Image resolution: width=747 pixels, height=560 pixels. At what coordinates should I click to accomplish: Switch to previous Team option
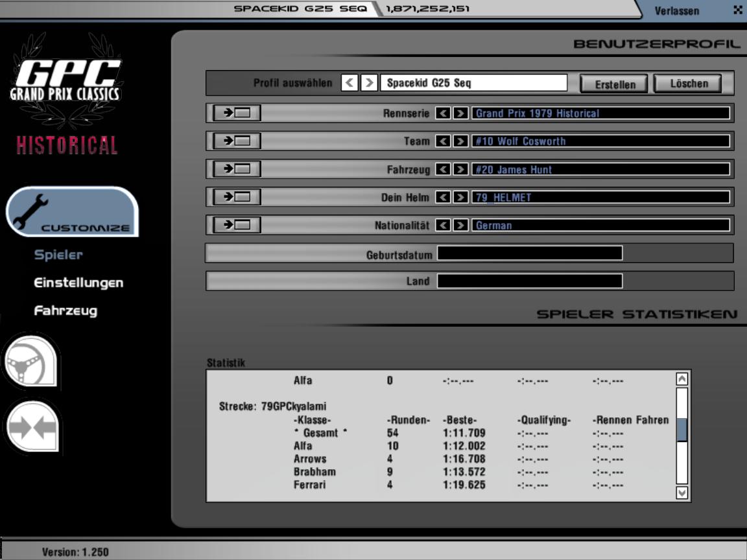click(x=443, y=141)
